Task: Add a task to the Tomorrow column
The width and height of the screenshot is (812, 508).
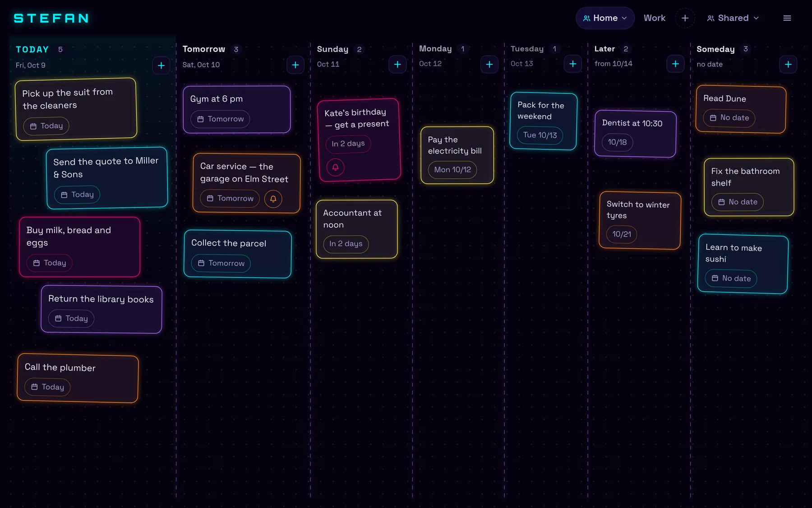Action: click(295, 65)
